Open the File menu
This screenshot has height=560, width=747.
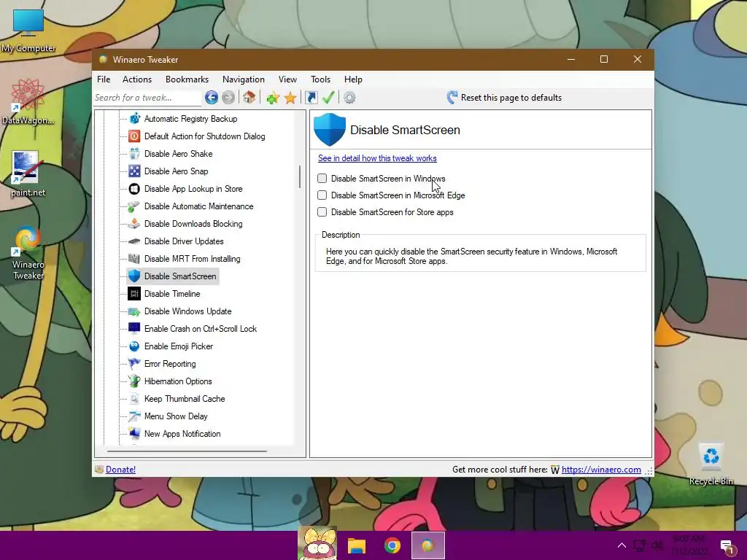click(x=104, y=79)
